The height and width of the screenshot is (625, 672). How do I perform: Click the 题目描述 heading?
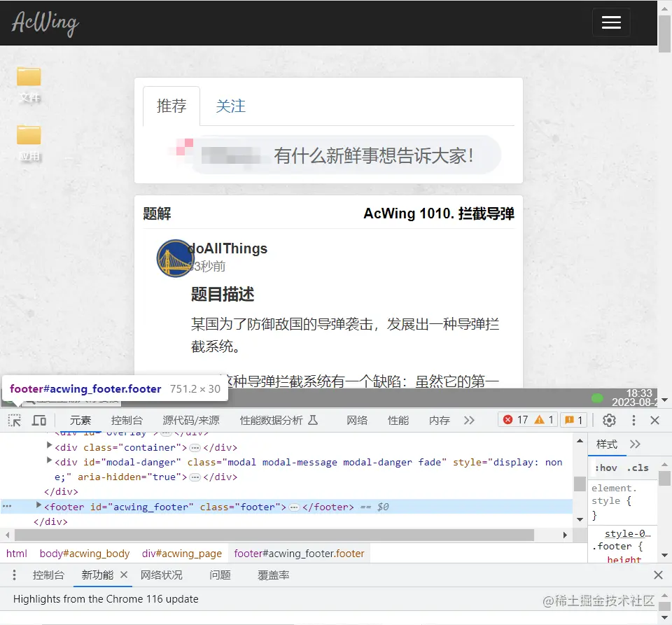tap(223, 294)
